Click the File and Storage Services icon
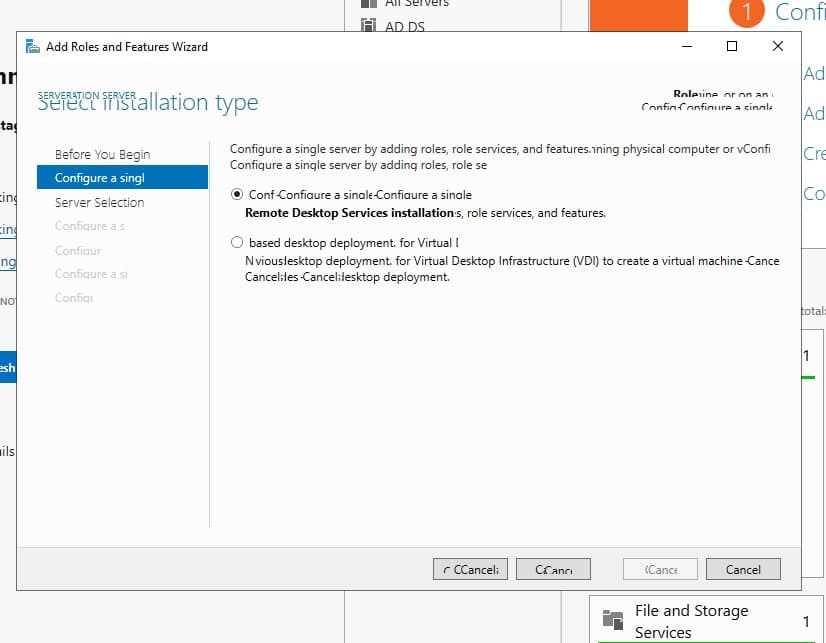826x643 pixels. click(612, 621)
